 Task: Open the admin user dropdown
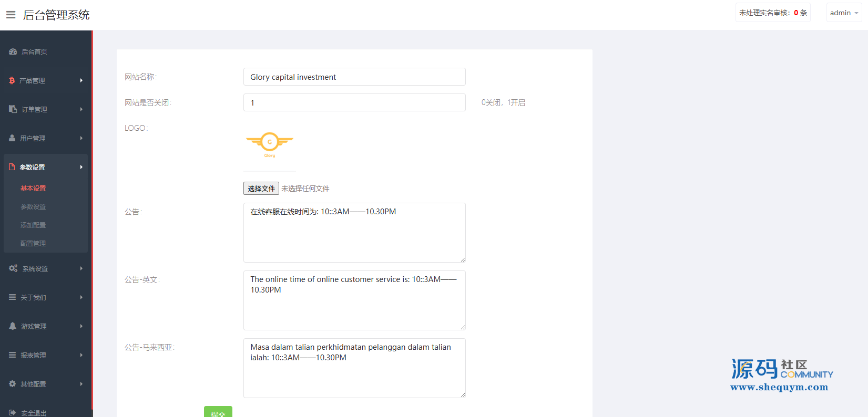click(x=843, y=13)
